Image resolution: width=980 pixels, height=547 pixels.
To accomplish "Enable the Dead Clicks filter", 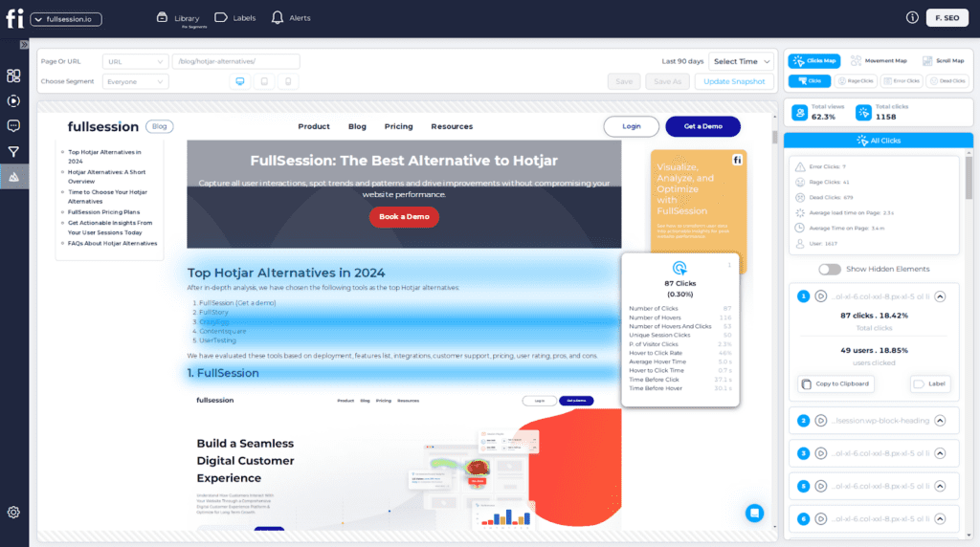I will pos(947,81).
